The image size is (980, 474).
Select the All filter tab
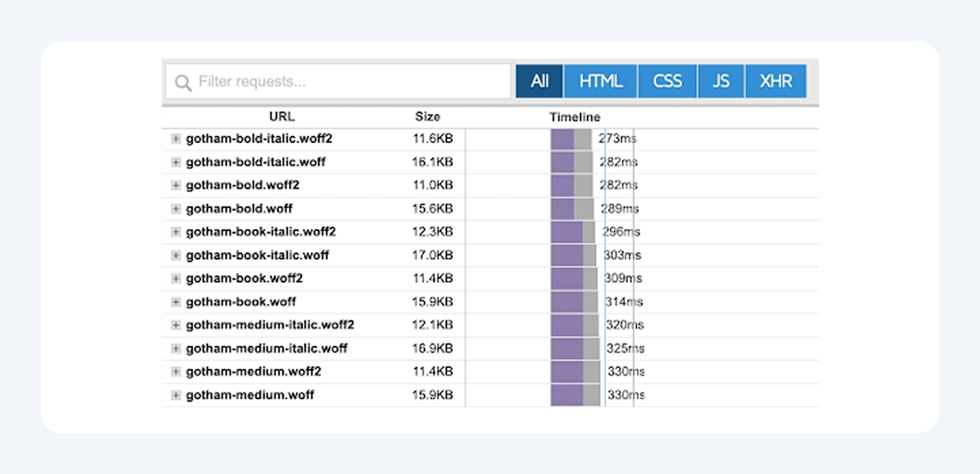tap(539, 81)
